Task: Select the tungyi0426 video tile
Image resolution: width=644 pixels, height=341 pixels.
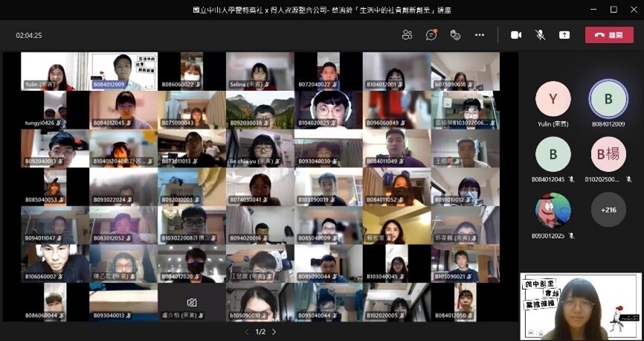Action: click(55, 110)
